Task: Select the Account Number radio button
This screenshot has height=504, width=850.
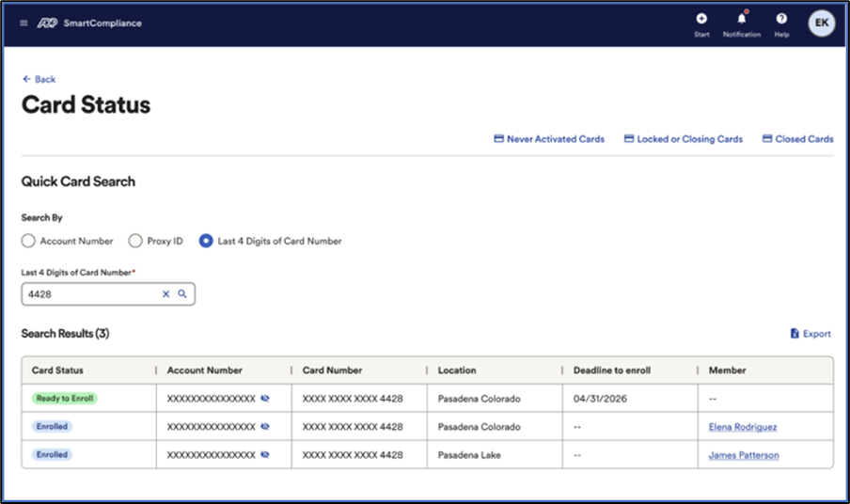Action: 29,241
